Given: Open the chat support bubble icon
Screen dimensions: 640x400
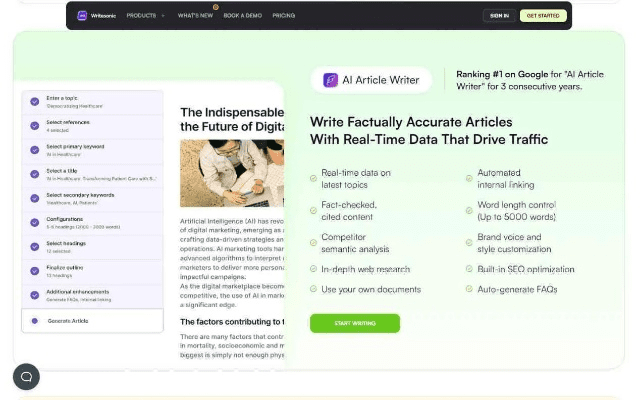Looking at the screenshot, I should pyautogui.click(x=26, y=377).
